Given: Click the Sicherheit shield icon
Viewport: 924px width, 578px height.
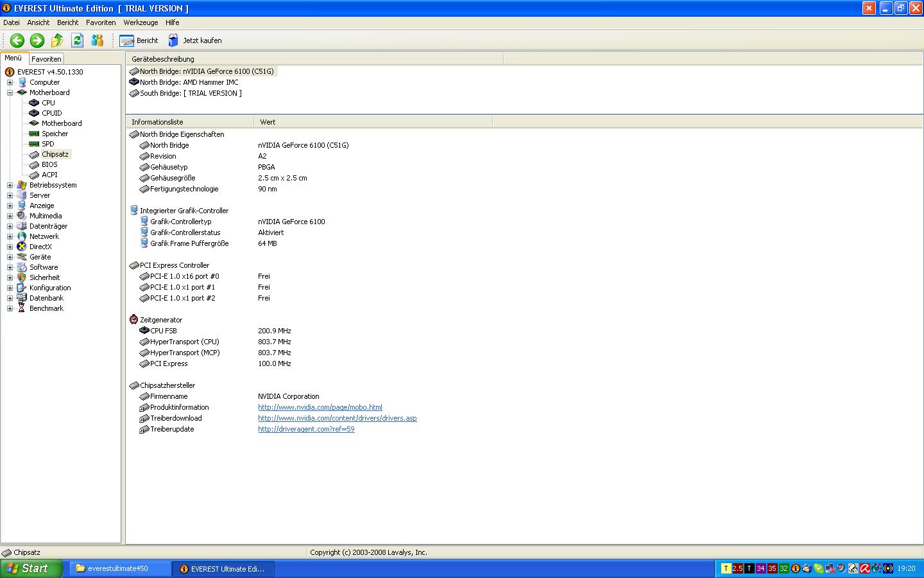Looking at the screenshot, I should pos(22,277).
